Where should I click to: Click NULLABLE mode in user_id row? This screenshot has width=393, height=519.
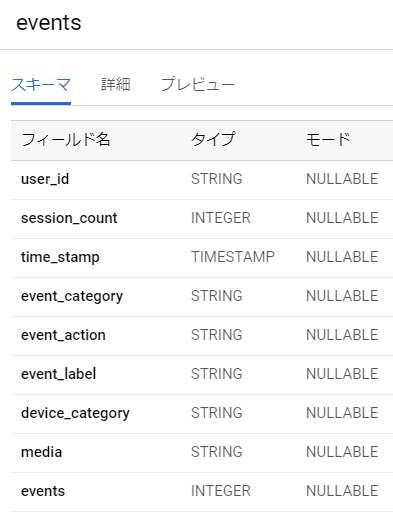pos(342,179)
